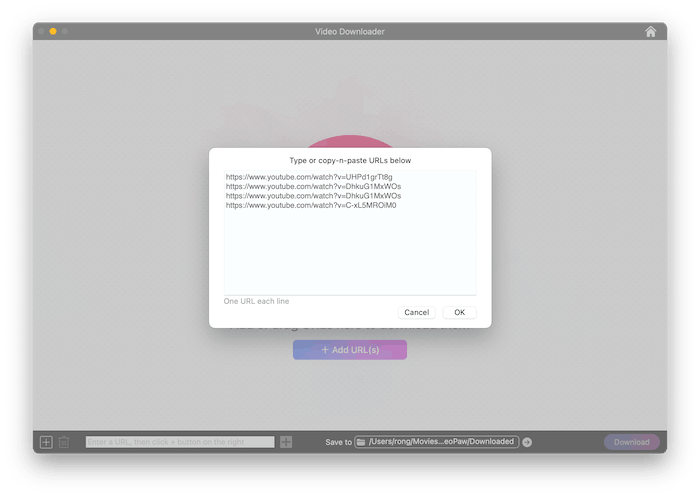Viewport: 700px width, 497px height.
Task: Click the trash delete icon
Action: [x=64, y=442]
